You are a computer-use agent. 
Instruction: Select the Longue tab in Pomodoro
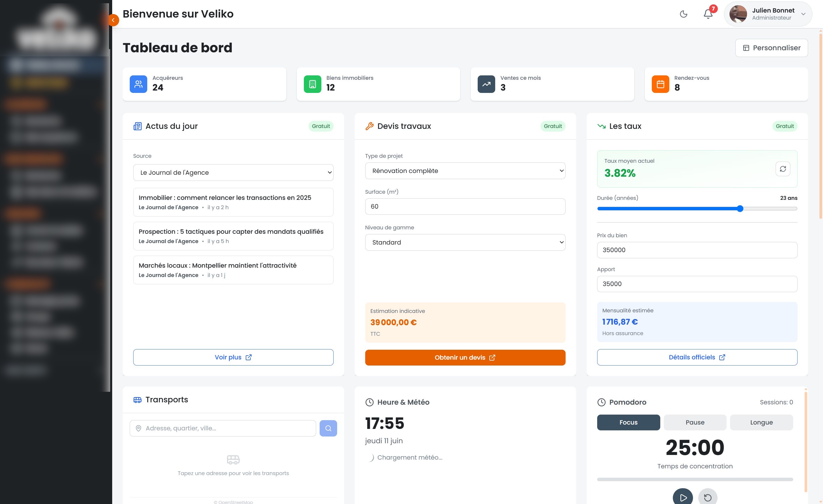(761, 422)
